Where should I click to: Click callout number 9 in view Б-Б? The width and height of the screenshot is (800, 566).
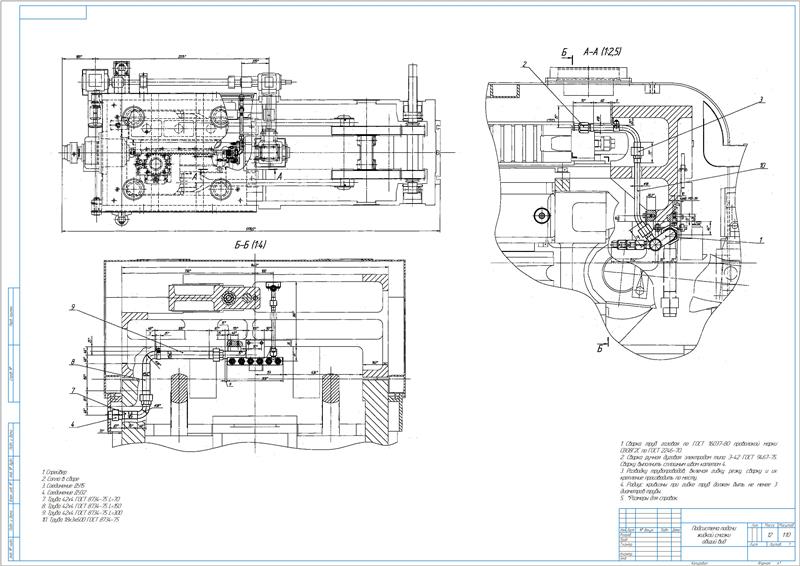tap(73, 307)
